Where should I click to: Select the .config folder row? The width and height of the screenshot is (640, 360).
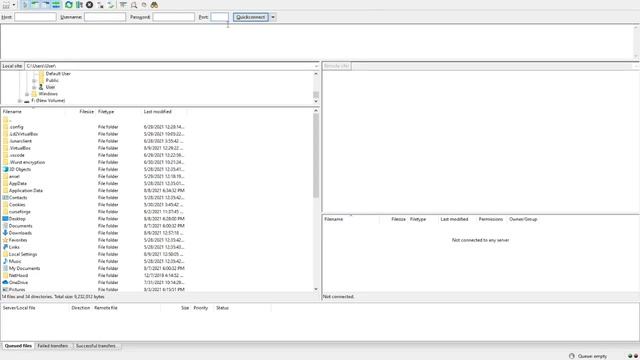(x=93, y=127)
